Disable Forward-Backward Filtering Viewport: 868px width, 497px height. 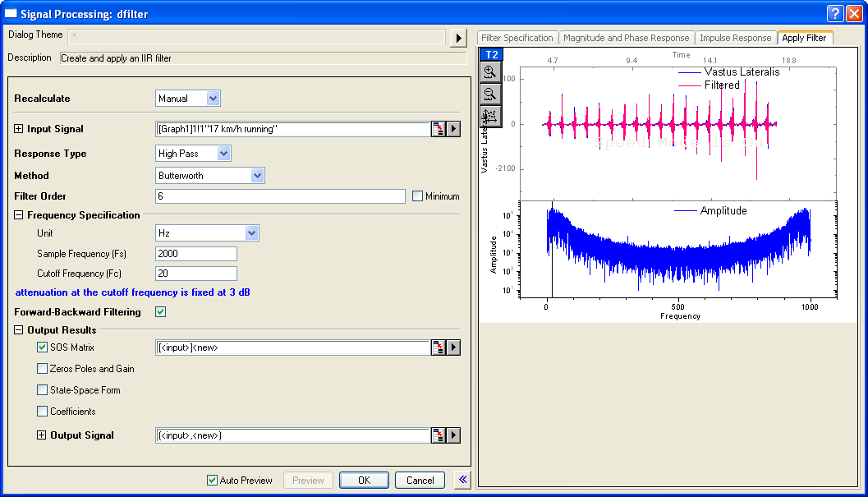(x=161, y=312)
